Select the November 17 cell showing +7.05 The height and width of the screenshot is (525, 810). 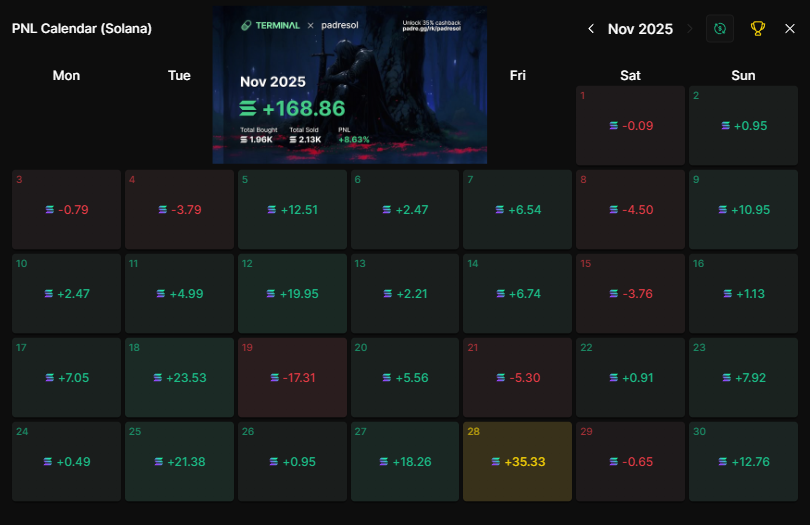(x=66, y=377)
